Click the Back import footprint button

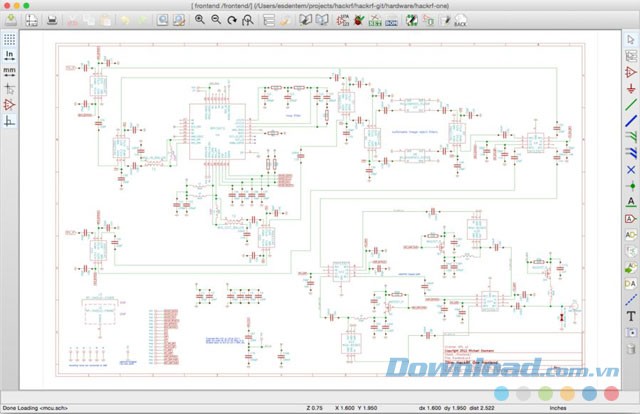pyautogui.click(x=459, y=20)
